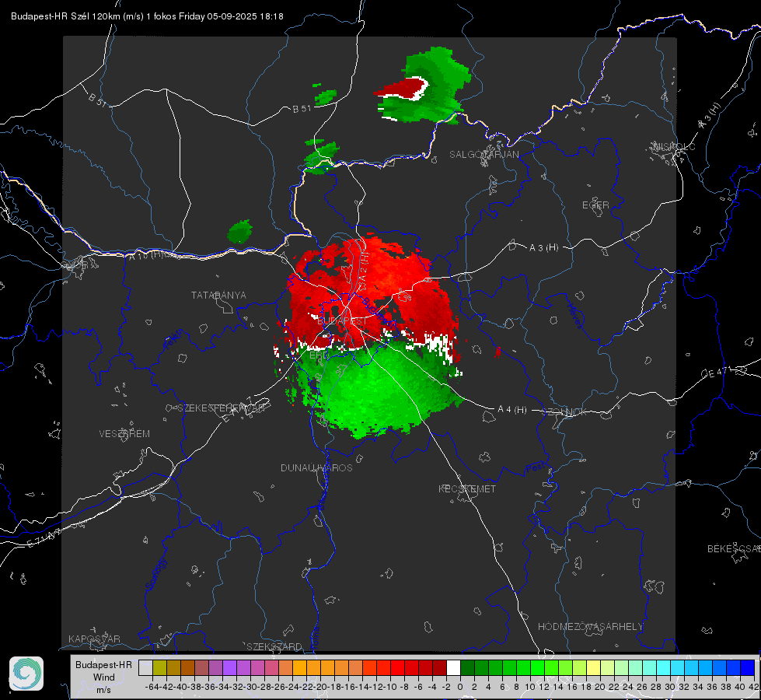
Task: Click the DUNAUJVAROS city label
Action: [316, 467]
